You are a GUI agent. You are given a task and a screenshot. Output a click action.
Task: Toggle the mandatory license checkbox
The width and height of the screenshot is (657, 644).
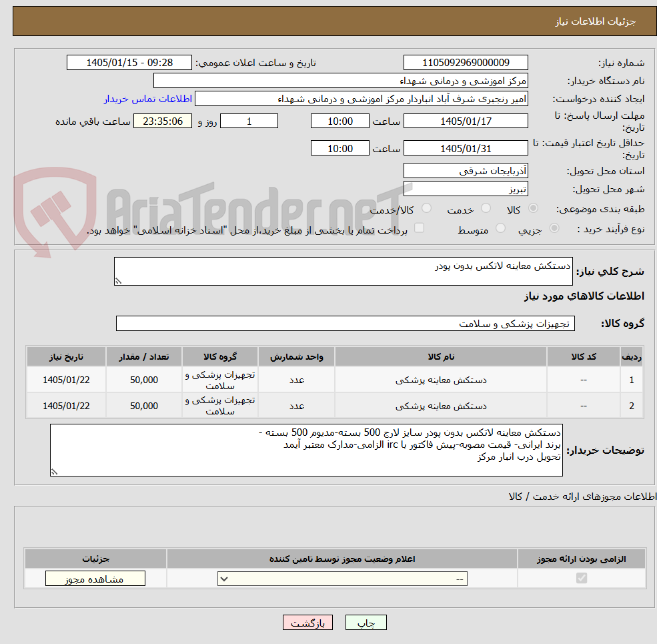(x=581, y=578)
